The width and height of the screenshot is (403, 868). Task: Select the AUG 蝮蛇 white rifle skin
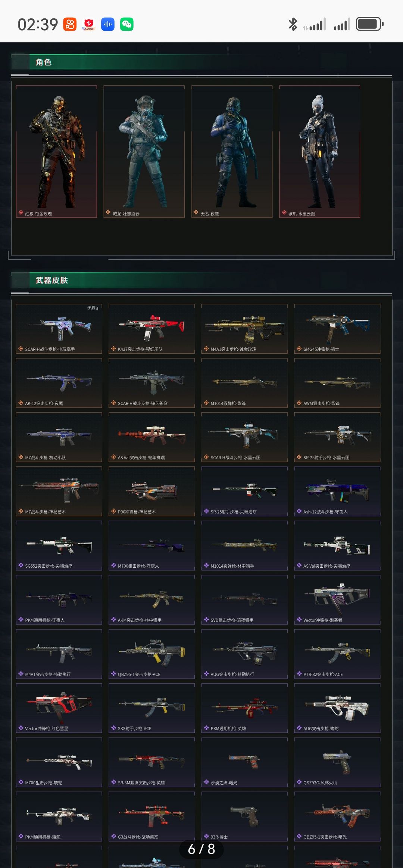pyautogui.click(x=337, y=708)
